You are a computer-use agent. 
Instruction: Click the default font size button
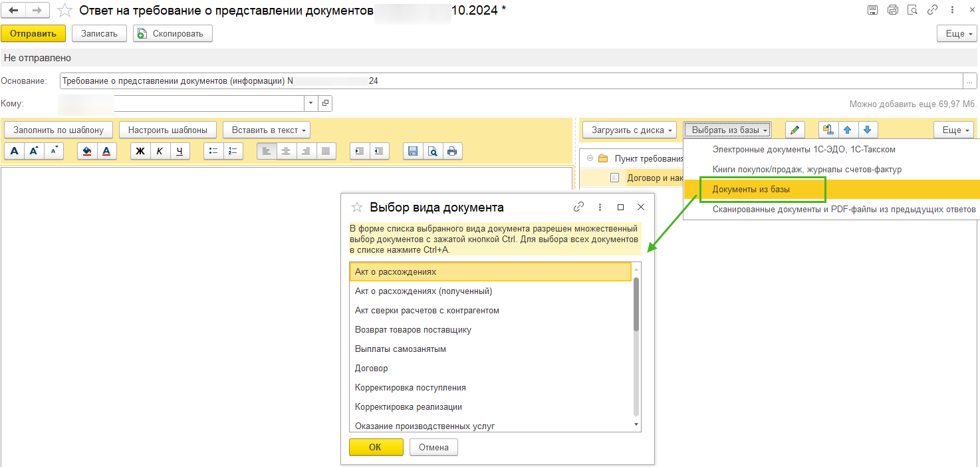[14, 151]
